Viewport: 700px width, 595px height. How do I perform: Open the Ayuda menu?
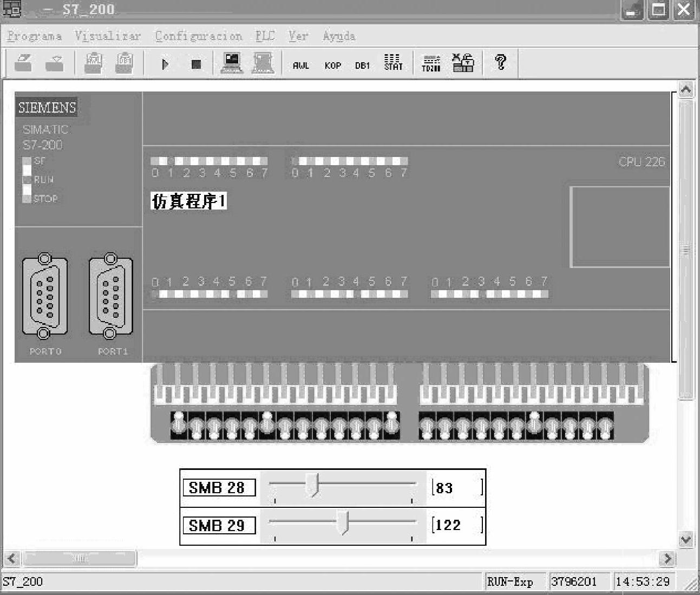(x=339, y=36)
